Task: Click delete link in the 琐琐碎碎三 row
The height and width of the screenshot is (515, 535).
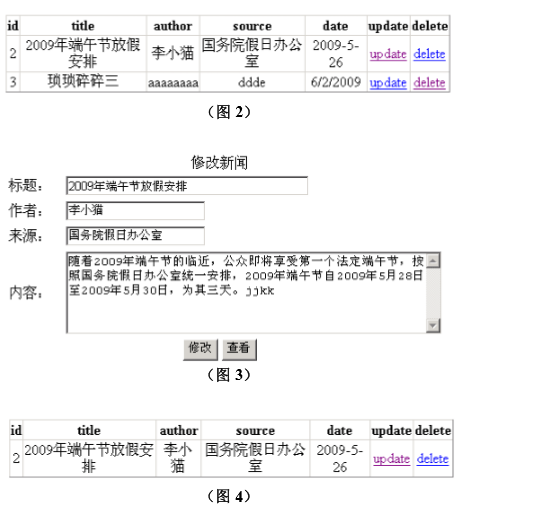Action: tap(429, 83)
